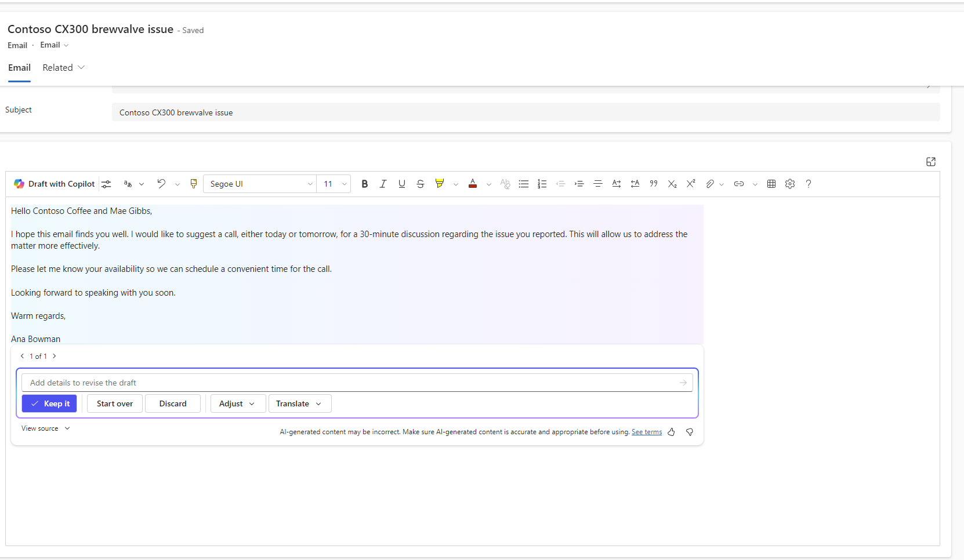Click the 'Ana Bowman' signature text

tap(35, 339)
